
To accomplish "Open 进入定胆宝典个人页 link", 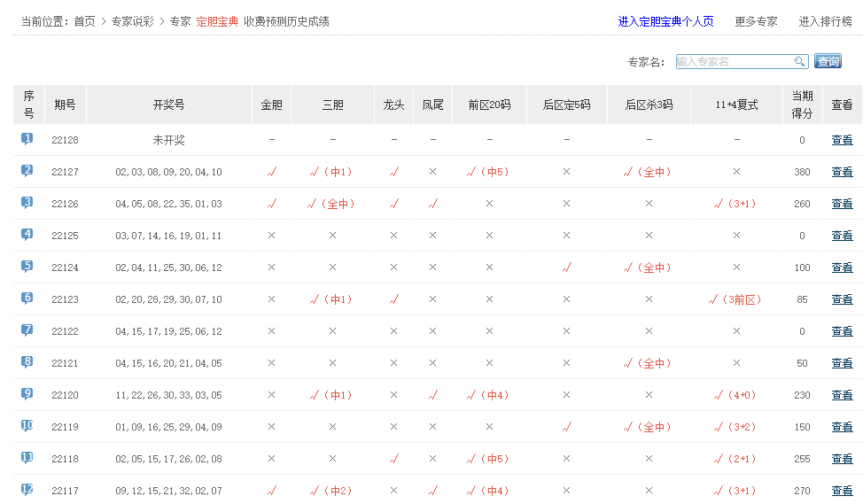I will click(665, 21).
